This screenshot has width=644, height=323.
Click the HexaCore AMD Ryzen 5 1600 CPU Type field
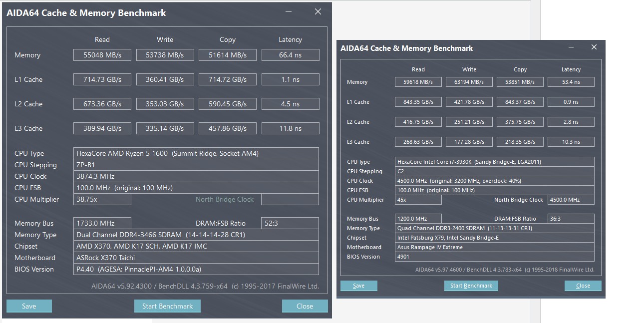(x=197, y=153)
